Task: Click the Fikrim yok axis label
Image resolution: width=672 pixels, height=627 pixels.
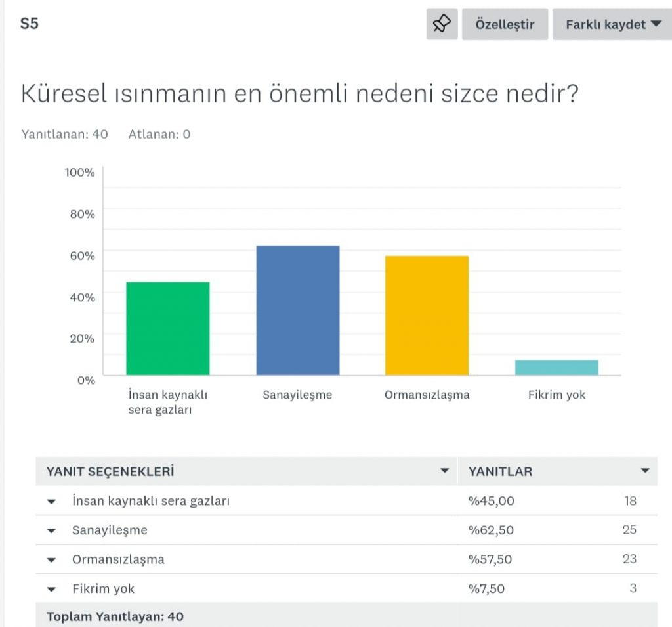Action: [556, 395]
